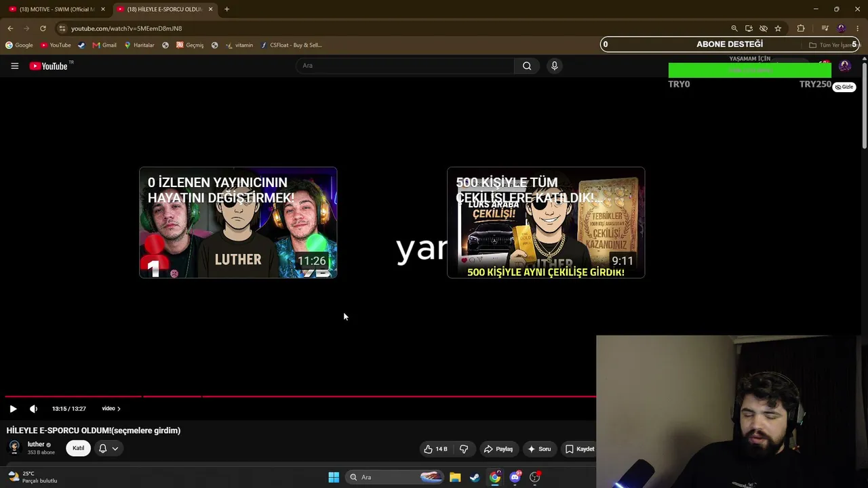Open the YouTube bookmark
The width and height of the screenshot is (868, 488).
coord(56,45)
